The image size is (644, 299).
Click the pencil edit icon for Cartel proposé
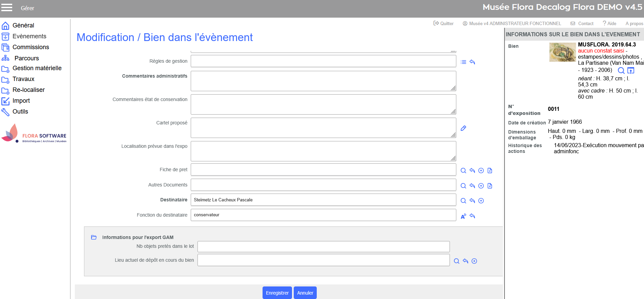[x=463, y=128]
